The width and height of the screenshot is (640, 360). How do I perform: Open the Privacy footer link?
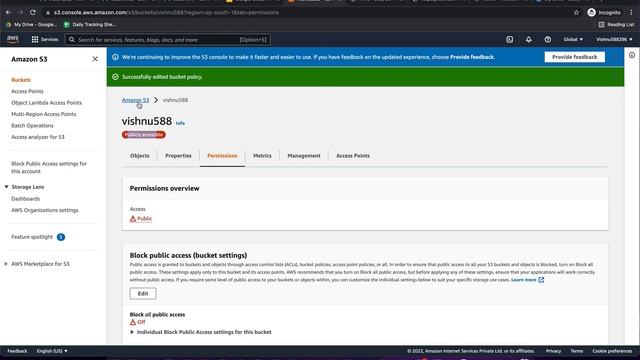tap(553, 351)
